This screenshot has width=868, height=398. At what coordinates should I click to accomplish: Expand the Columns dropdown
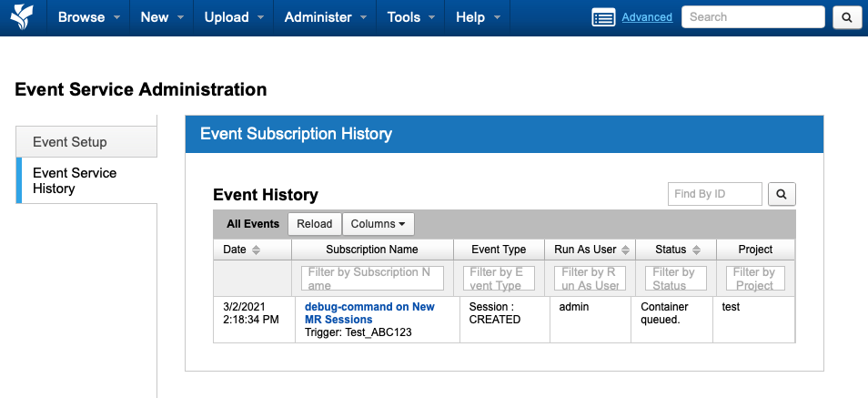pos(378,224)
